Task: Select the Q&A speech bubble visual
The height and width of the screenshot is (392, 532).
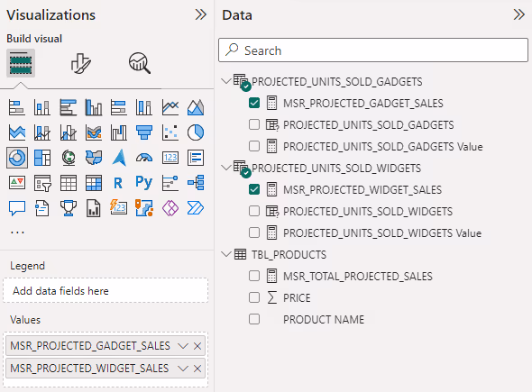Action: [16, 208]
